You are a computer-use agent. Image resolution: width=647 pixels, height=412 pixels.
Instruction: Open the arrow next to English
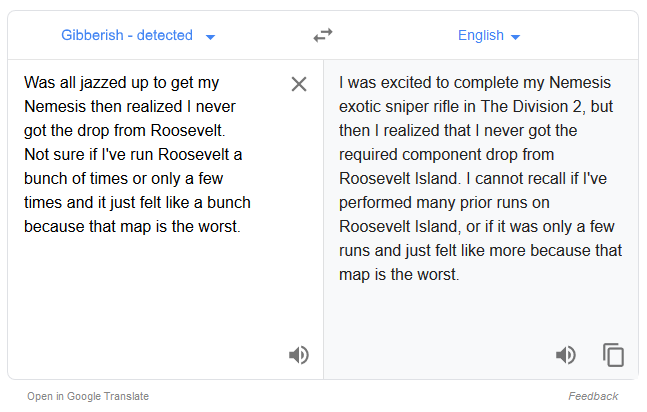pos(515,37)
